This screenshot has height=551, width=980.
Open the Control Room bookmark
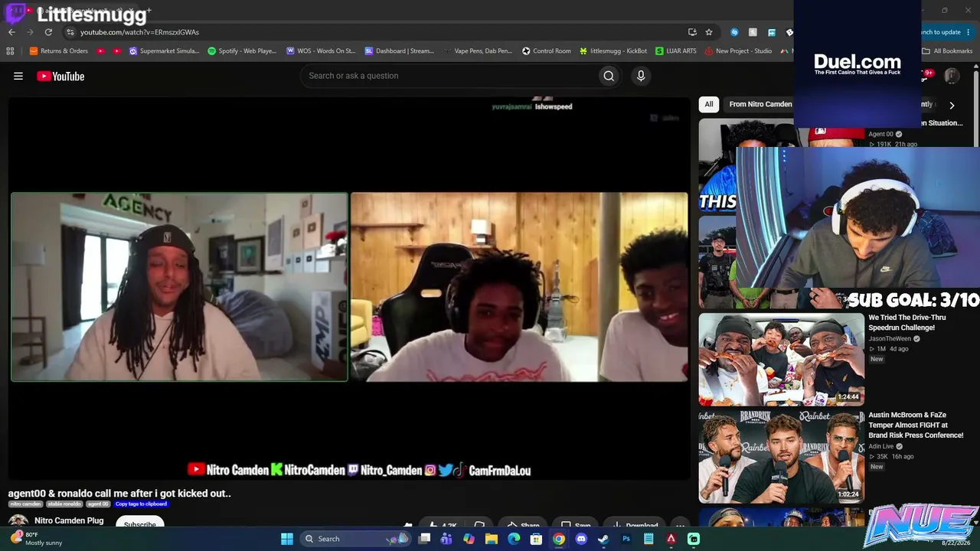pyautogui.click(x=547, y=51)
